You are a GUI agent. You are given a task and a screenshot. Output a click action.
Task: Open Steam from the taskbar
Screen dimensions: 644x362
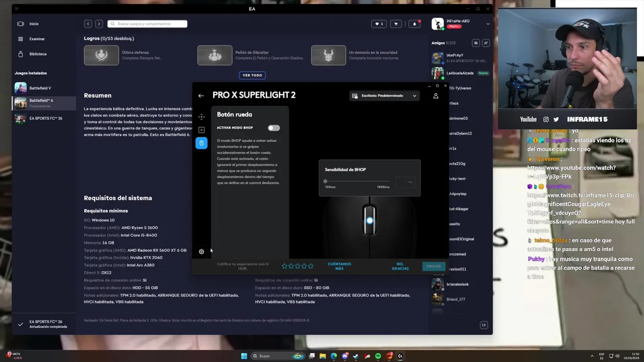(356, 356)
